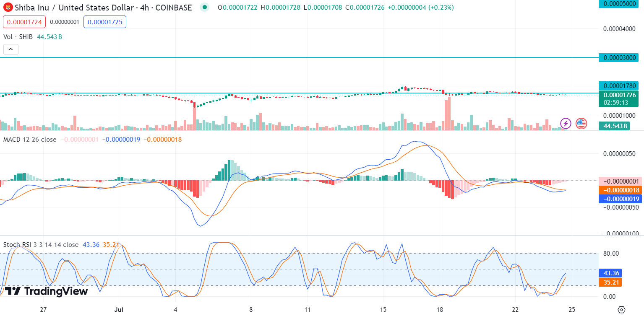Click the 27 date label on time axis
This screenshot has width=644, height=316.
click(43, 310)
